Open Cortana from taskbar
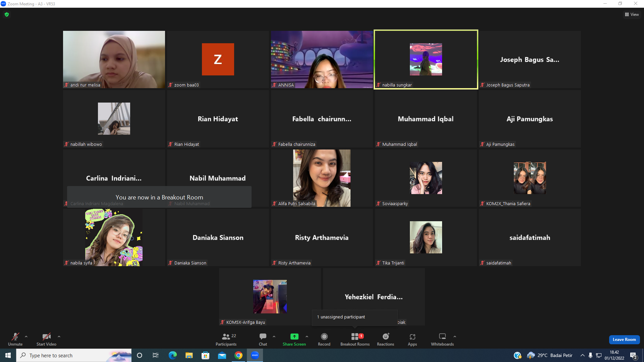644x362 pixels. pyautogui.click(x=140, y=355)
